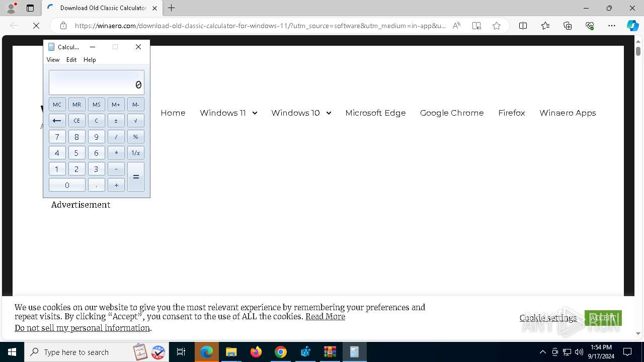Screen dimensions: 644x362
Task: Add page to favorites star icon
Action: point(497,26)
